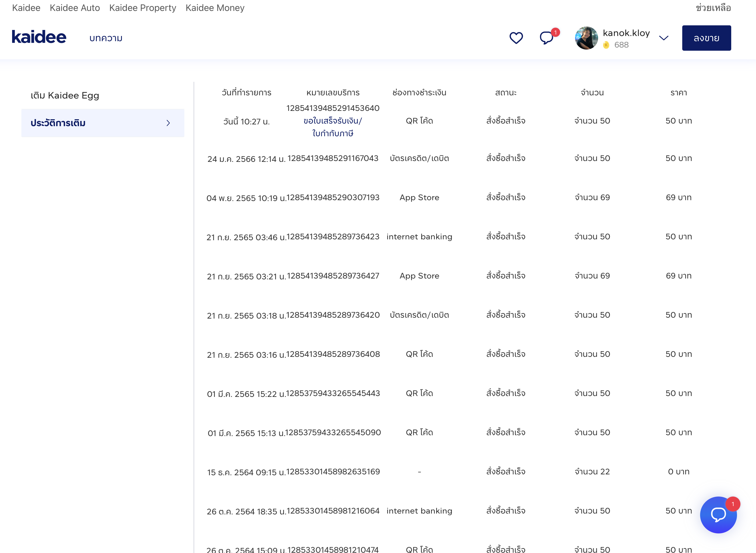This screenshot has height=553, width=756.
Task: Click date 21 ก.ย. 2565 03:16 น.
Action: (x=246, y=355)
